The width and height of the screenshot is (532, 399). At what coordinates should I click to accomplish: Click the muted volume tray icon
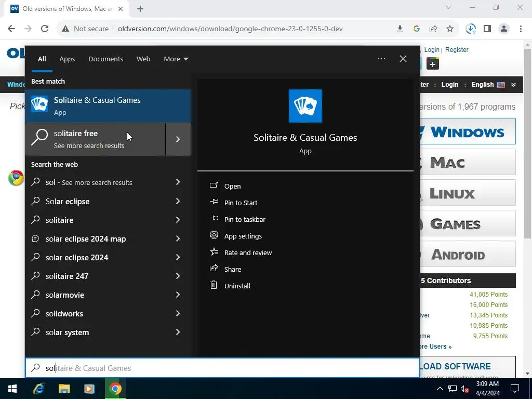coord(465,389)
